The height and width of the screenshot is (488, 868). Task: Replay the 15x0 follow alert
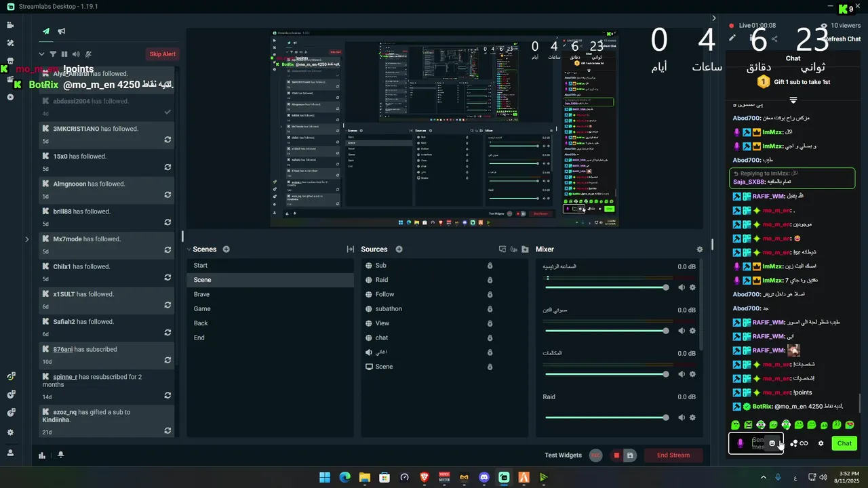coord(167,167)
